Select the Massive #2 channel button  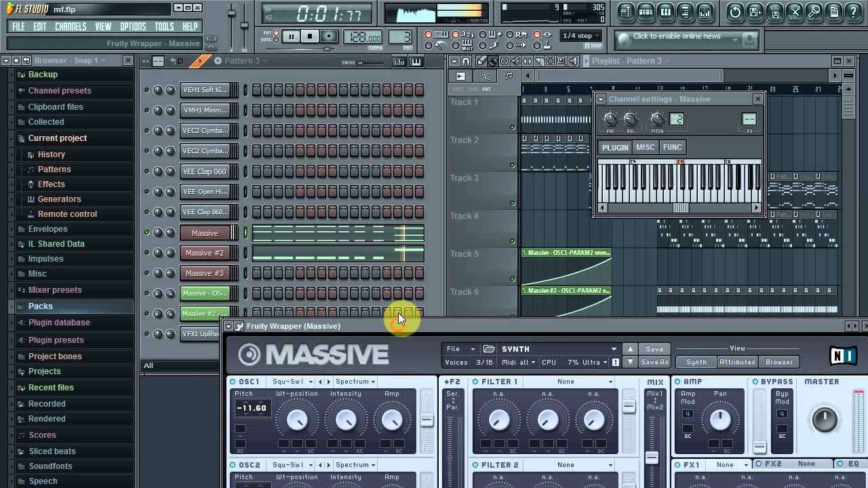(205, 253)
